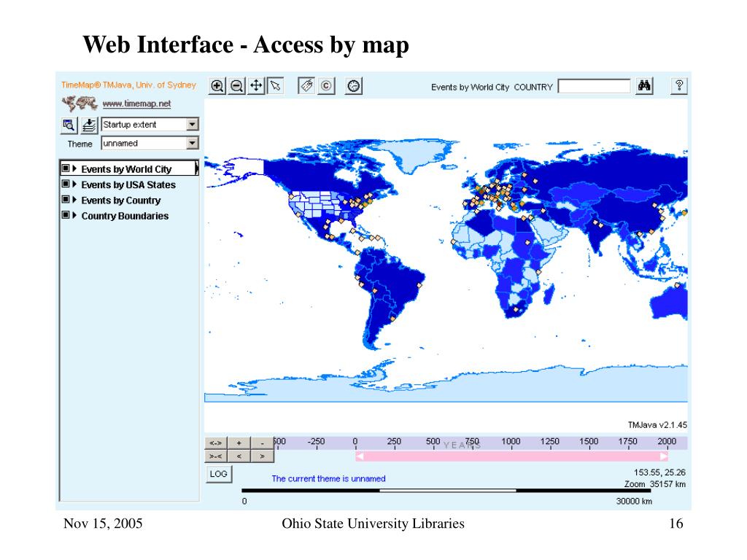Click the timeline contract >-< button
This screenshot has height=560, width=747.
tap(216, 456)
